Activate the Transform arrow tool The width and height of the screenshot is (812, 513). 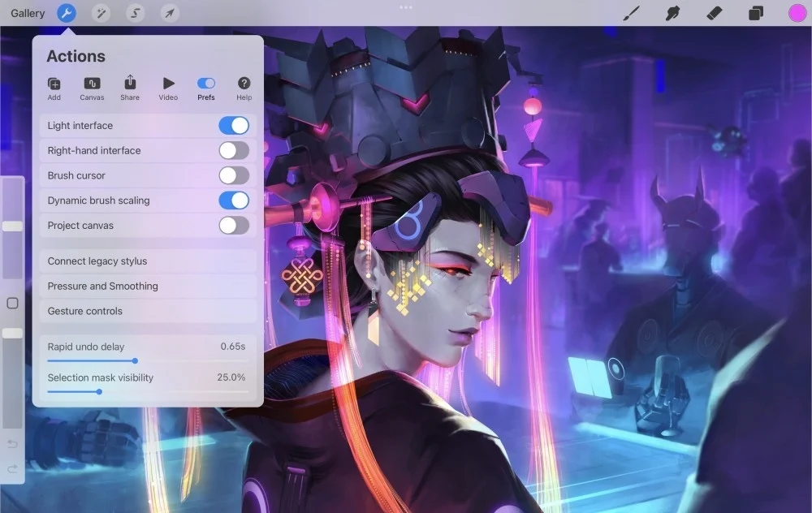click(170, 13)
